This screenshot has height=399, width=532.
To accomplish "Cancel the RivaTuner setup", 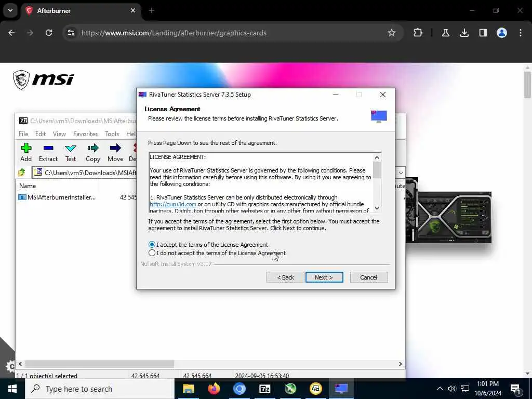I will click(x=368, y=277).
